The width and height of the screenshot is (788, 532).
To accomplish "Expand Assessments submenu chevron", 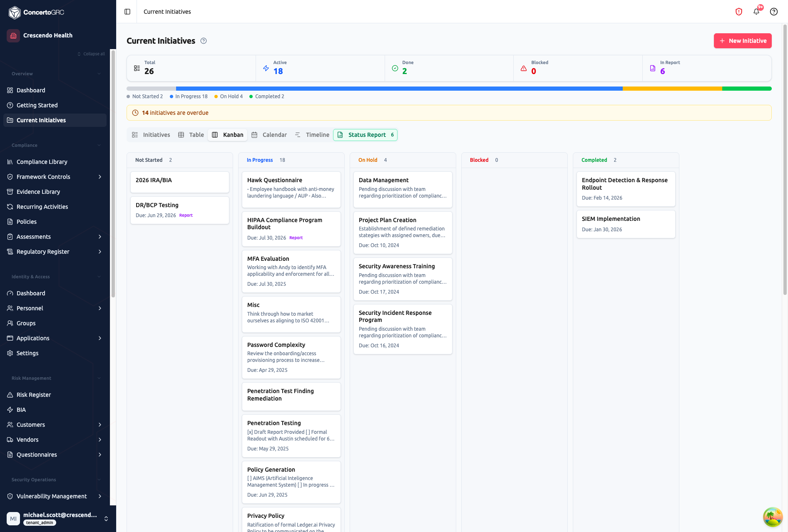I will 100,237.
